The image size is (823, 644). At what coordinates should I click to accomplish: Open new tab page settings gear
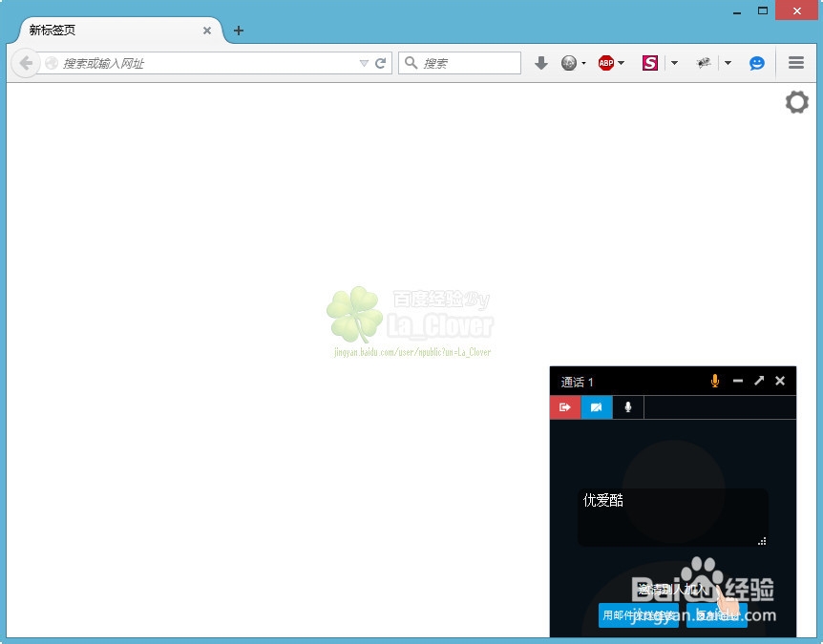click(x=797, y=102)
